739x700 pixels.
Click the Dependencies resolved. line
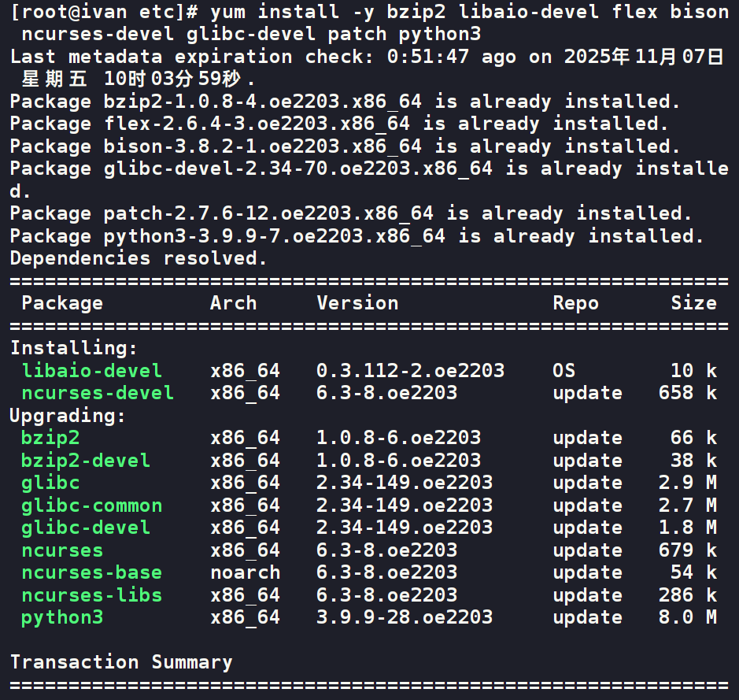click(x=139, y=258)
